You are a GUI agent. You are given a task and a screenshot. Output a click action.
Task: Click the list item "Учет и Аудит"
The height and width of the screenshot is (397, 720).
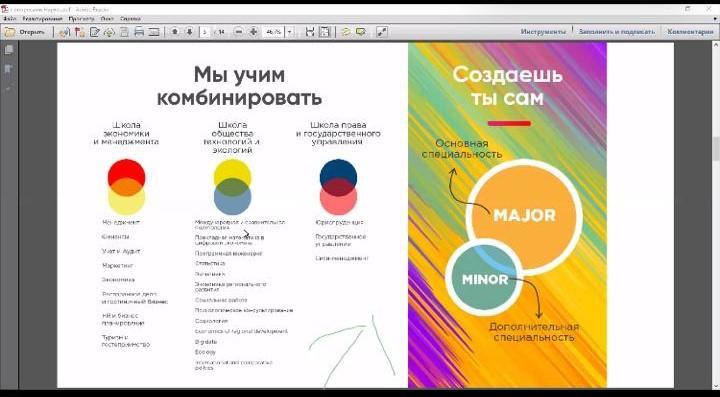(x=121, y=251)
